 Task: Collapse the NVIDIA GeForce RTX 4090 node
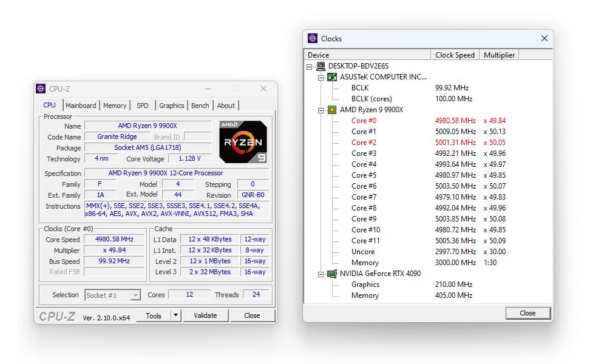click(x=320, y=274)
